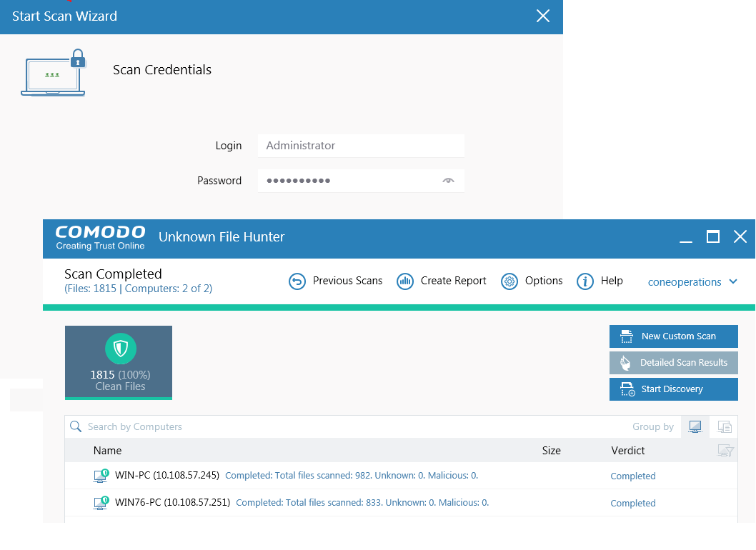Image resolution: width=756 pixels, height=550 pixels.
Task: Click the Comodo Creating Trust Online logo
Action: coord(100,238)
